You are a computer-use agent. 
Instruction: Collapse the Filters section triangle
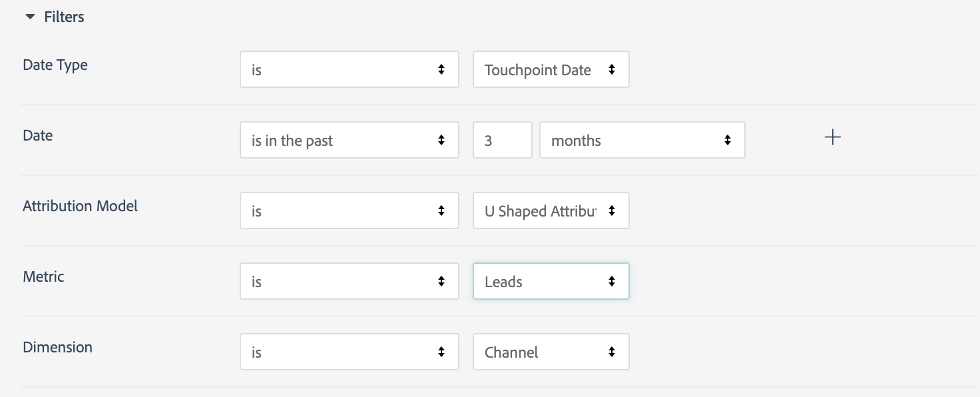click(x=29, y=17)
